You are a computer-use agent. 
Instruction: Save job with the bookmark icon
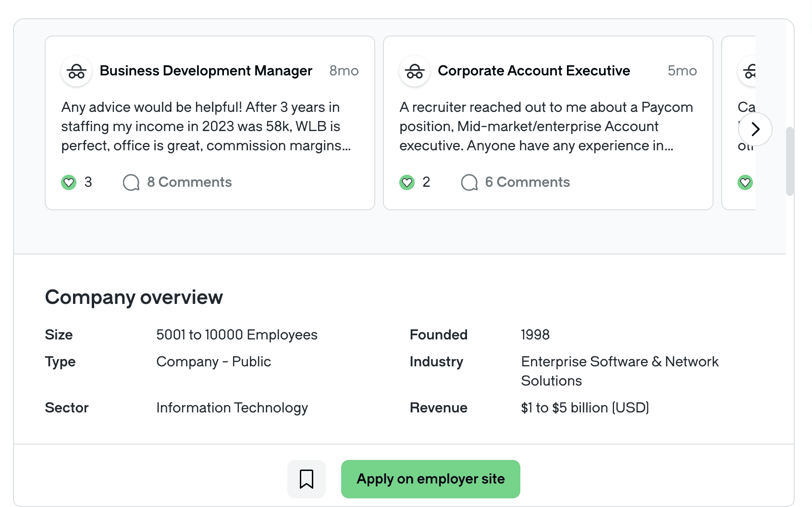[x=307, y=479]
